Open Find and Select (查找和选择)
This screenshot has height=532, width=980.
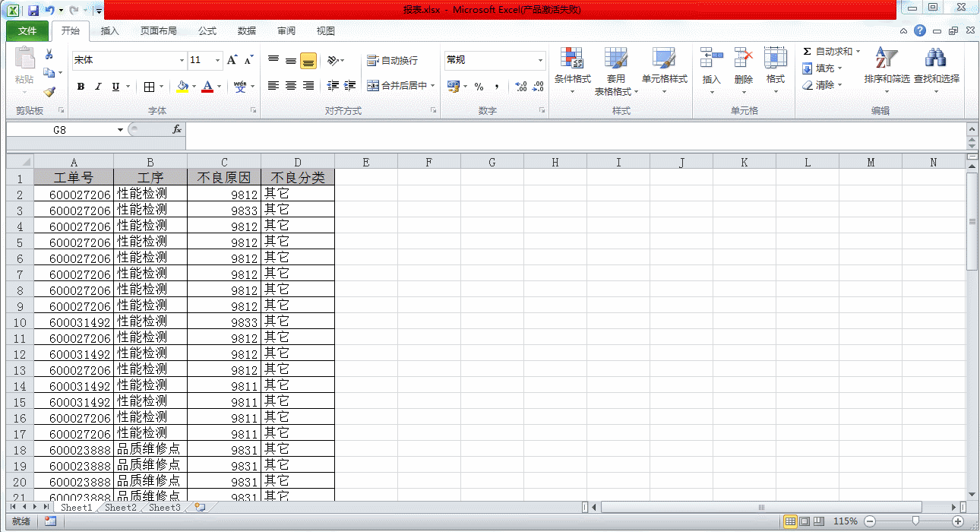coord(936,69)
